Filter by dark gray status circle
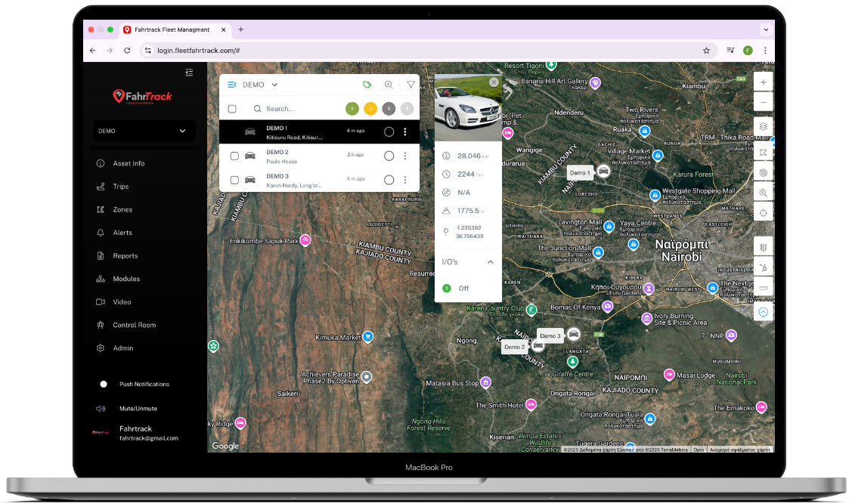 (x=389, y=109)
